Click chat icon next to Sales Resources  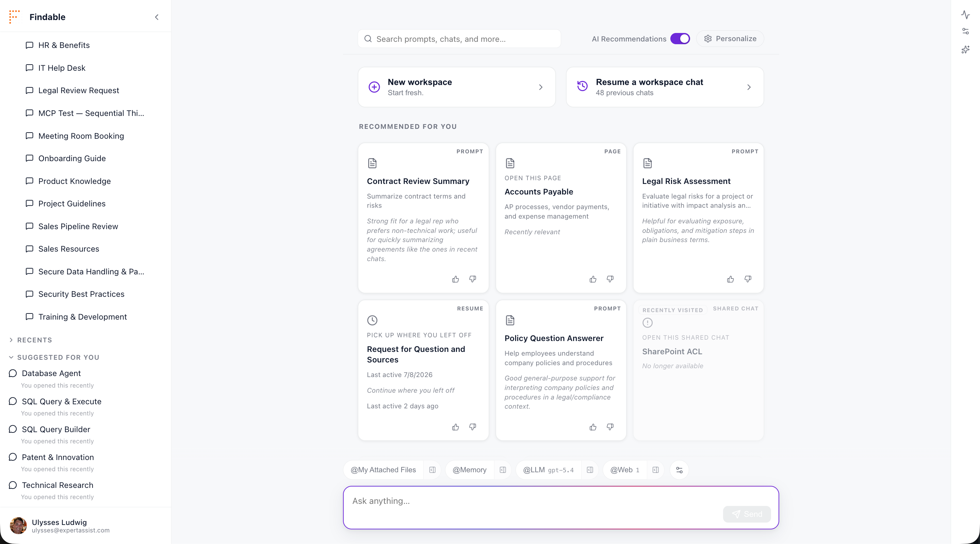click(x=29, y=249)
